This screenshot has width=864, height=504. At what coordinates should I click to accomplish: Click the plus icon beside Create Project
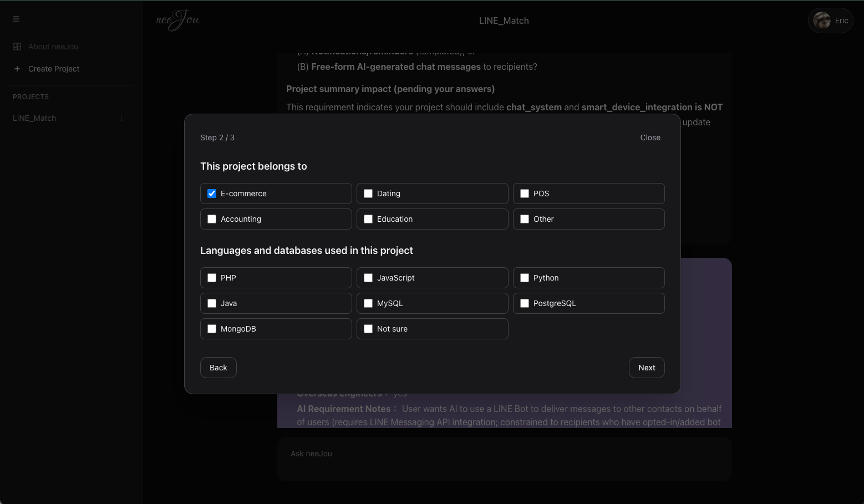[17, 69]
